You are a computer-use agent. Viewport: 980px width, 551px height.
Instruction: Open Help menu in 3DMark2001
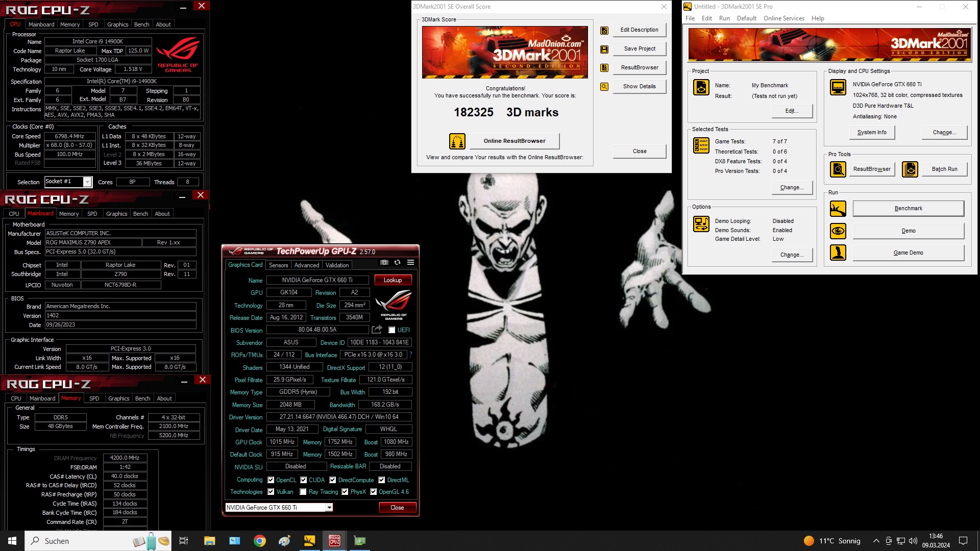[818, 18]
